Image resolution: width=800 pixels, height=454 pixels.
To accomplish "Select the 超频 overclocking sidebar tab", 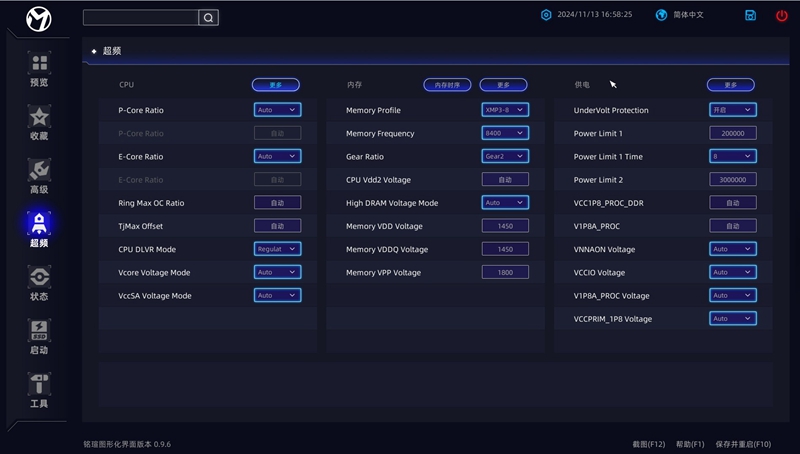I will (39, 229).
